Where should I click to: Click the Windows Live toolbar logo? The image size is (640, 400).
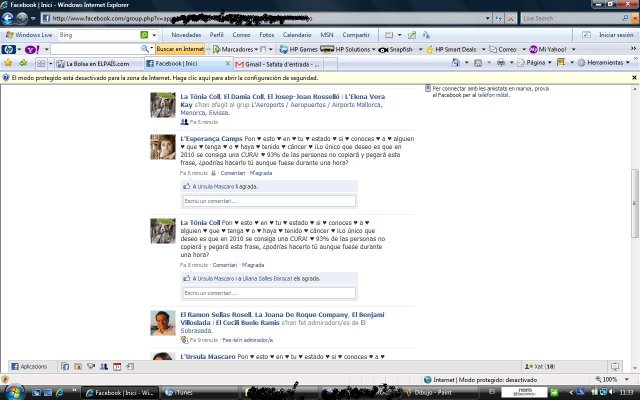pos(28,34)
